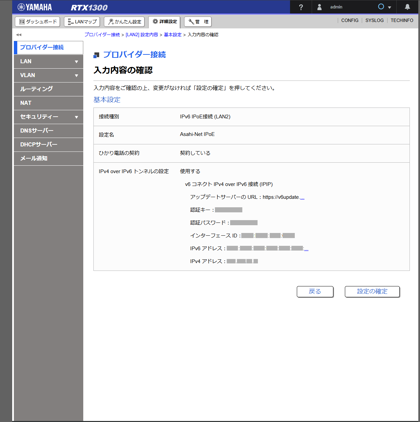Switch to the かんたん設定 tab
The height and width of the screenshot is (422, 420).
124,22
